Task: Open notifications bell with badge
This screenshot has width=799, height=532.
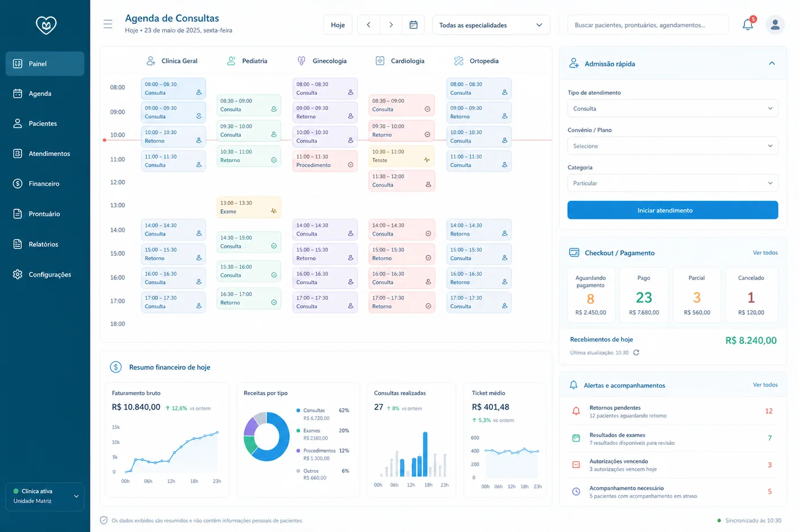Action: coord(748,24)
